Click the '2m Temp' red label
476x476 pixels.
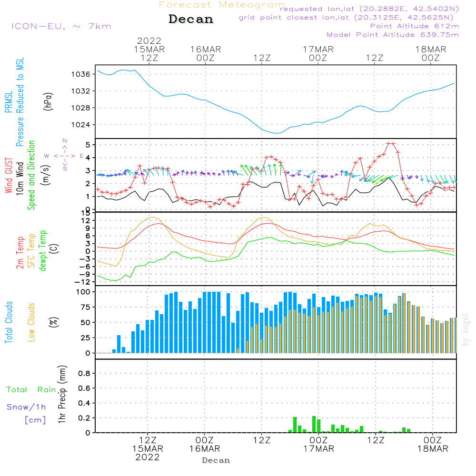tap(20, 253)
